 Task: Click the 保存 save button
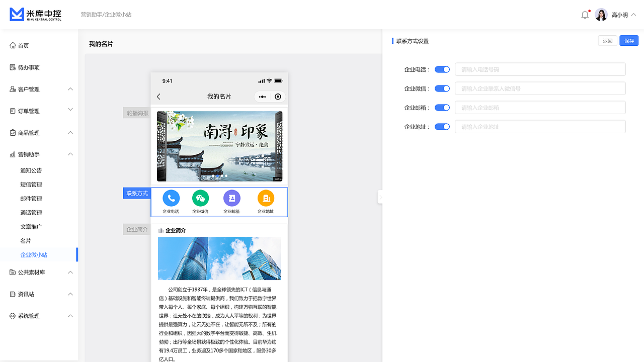pyautogui.click(x=629, y=41)
